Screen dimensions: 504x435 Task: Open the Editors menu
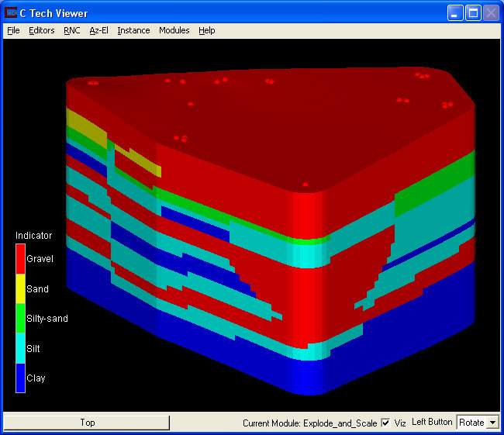point(42,30)
